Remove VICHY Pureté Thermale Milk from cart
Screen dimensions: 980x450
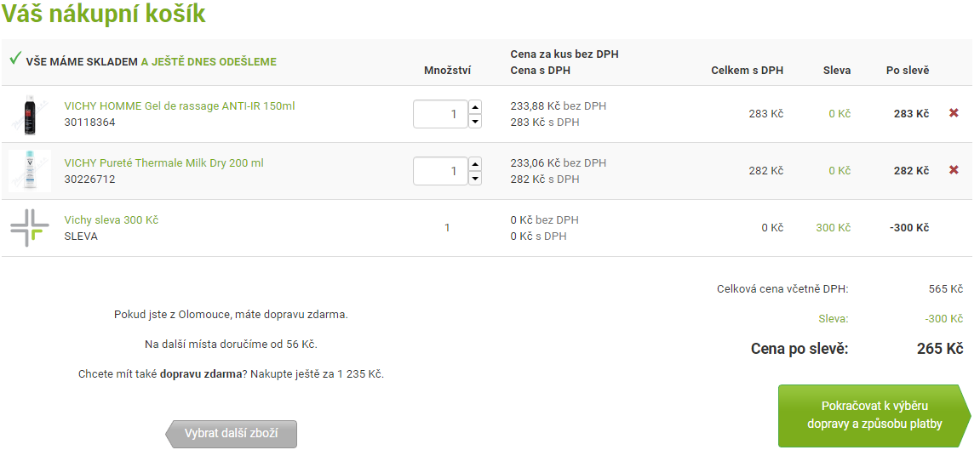954,170
